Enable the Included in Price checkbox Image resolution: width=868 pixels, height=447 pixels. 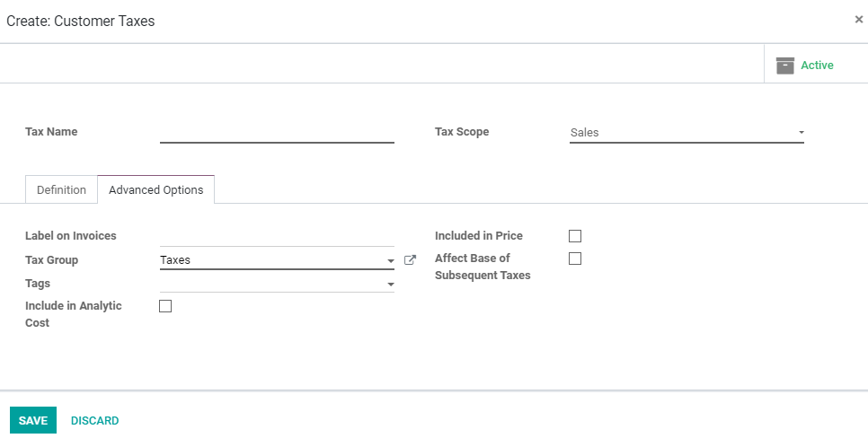(x=575, y=236)
